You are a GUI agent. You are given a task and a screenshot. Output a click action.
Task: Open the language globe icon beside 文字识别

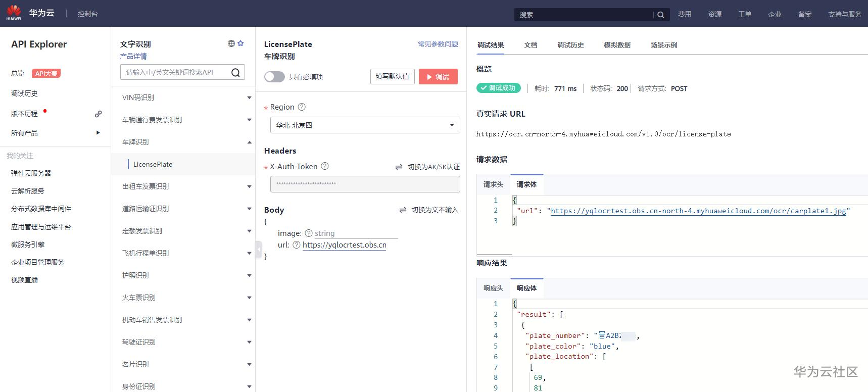click(x=231, y=43)
